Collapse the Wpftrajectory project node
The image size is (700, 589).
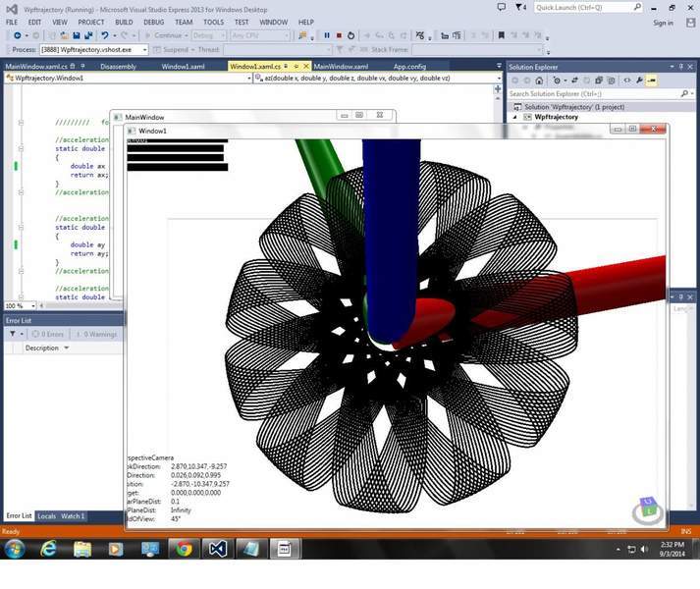tap(514, 117)
